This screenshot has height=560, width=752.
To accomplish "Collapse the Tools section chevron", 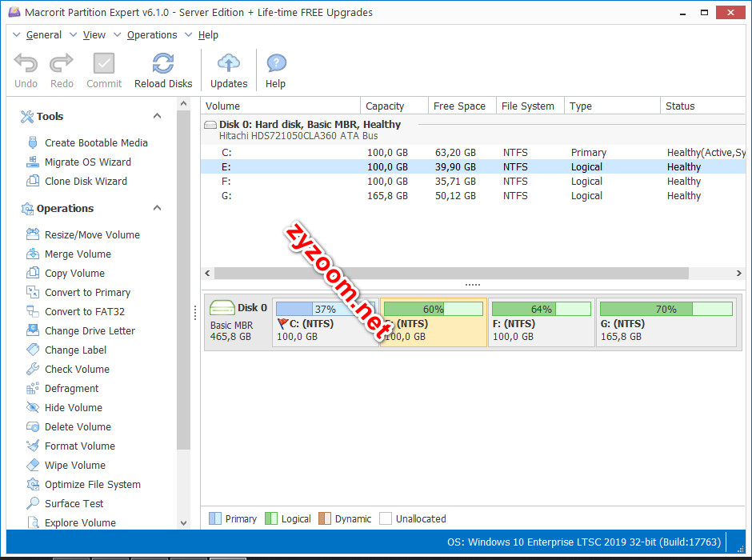I will [157, 116].
